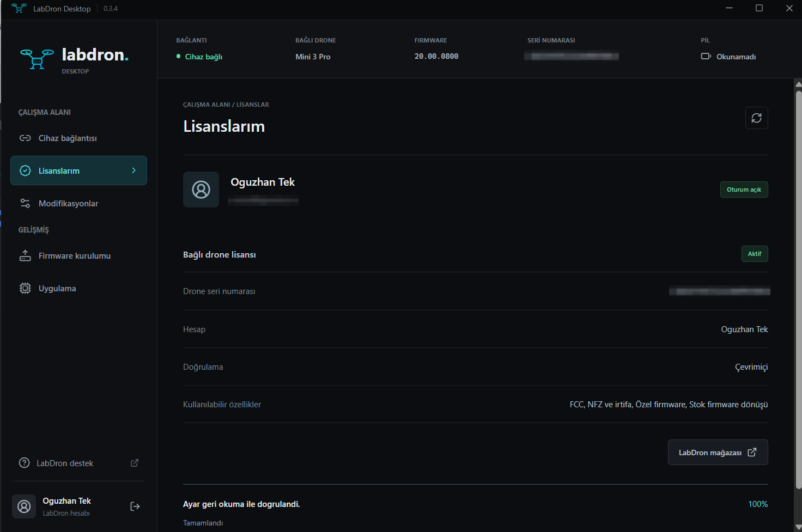Click the link icon of Cihaz bağlantısı

point(25,138)
